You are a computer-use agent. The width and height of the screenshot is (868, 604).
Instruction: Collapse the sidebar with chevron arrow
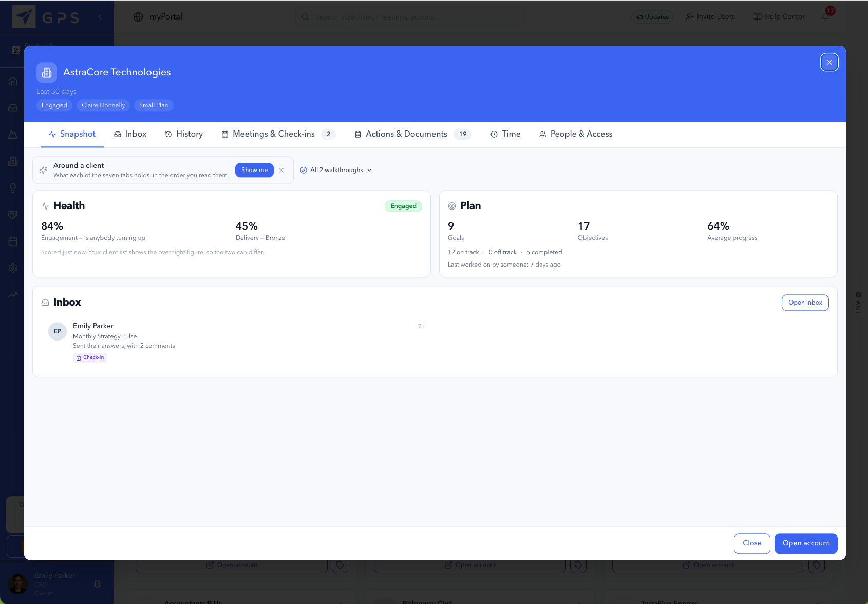[100, 17]
